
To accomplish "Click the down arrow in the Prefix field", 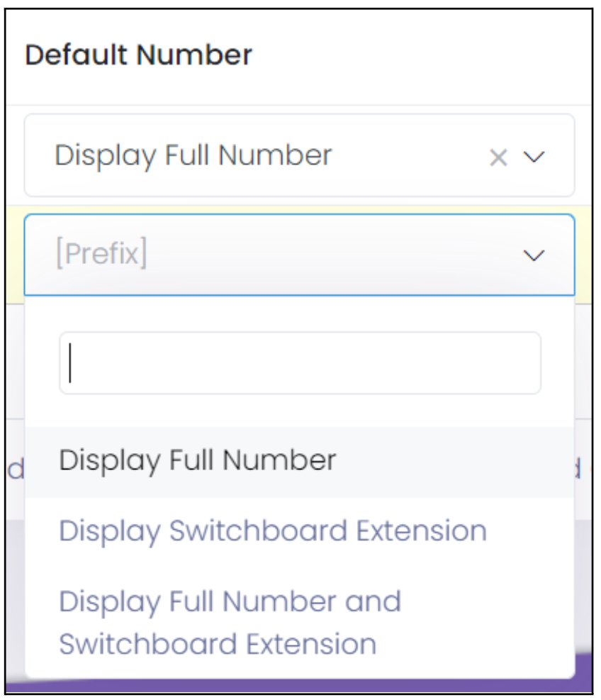I will 534,256.
